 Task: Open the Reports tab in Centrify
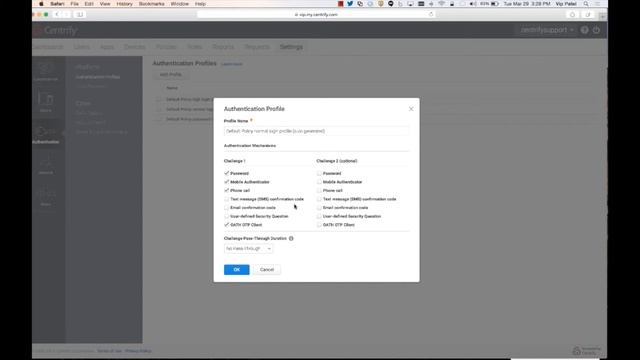[223, 47]
